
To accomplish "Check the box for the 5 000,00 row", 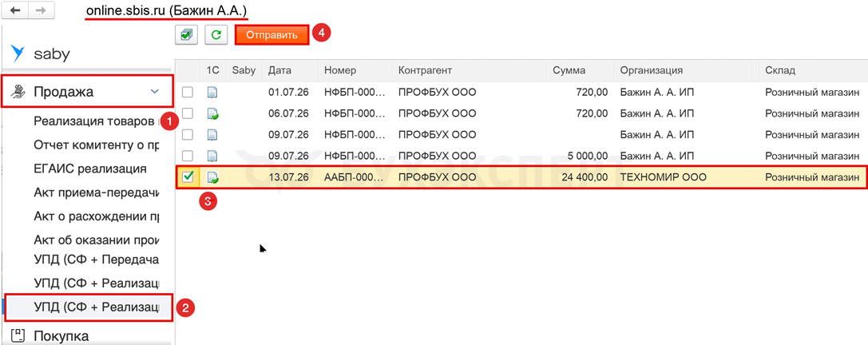I will click(x=188, y=157).
